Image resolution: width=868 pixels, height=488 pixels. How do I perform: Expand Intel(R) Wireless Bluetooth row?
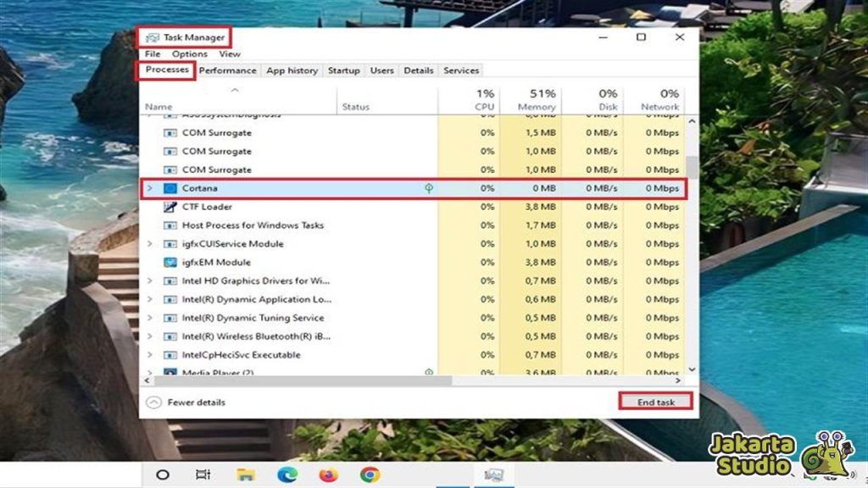pyautogui.click(x=149, y=336)
